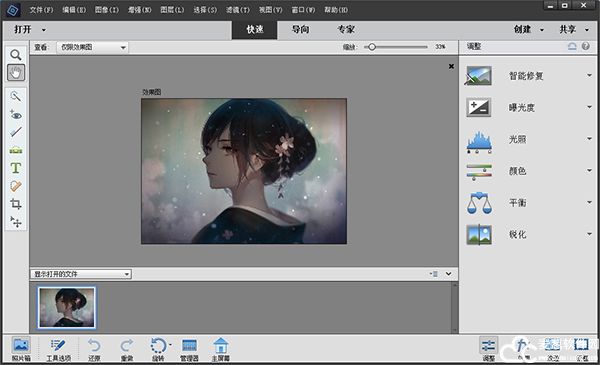Screen dimensions: 600x365
Task: Open the 仅限效果图 view dropdown
Action: 92,47
